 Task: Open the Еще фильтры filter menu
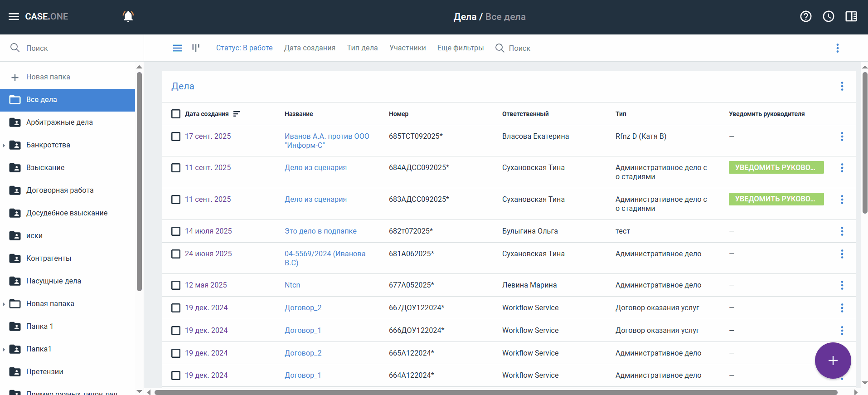coord(460,48)
